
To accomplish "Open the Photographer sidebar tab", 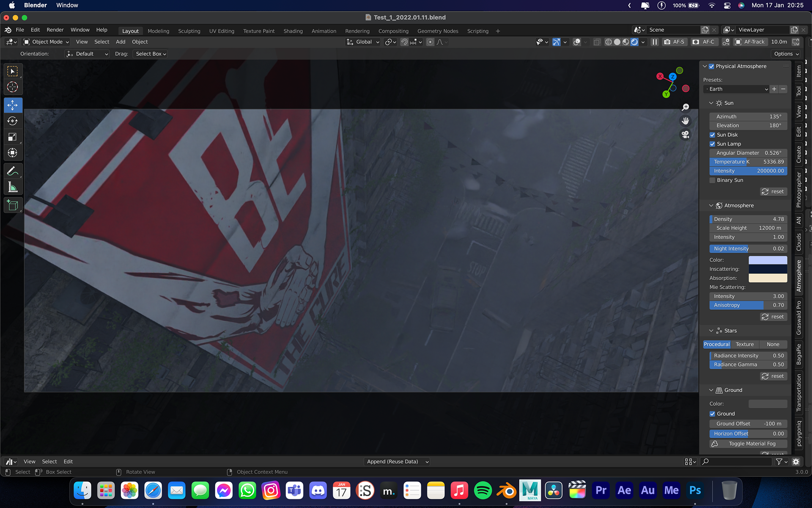I will click(x=798, y=189).
